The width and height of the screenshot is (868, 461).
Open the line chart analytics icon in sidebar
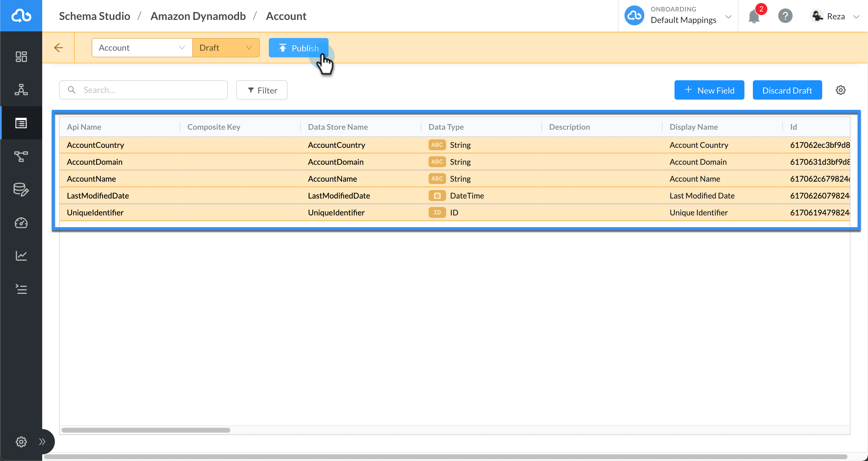[x=21, y=256]
